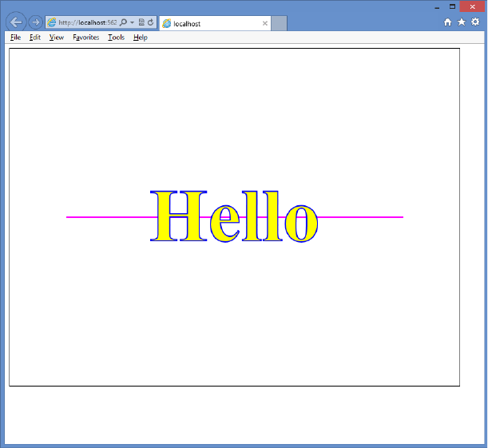Go back with the Back arrow button
This screenshot has width=488, height=448.
(x=16, y=22)
